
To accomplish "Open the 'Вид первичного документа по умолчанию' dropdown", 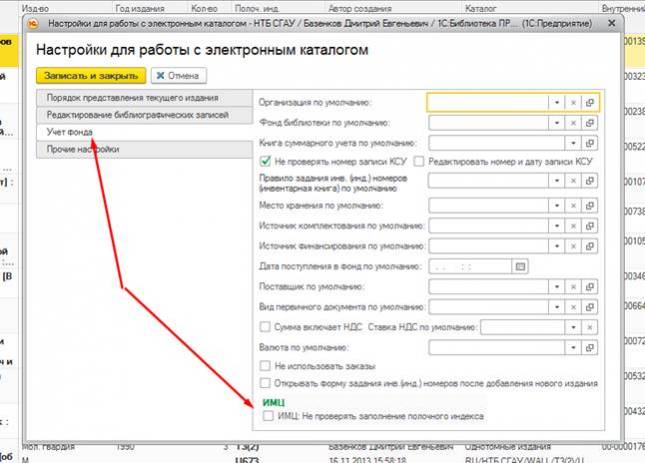I will [x=556, y=307].
